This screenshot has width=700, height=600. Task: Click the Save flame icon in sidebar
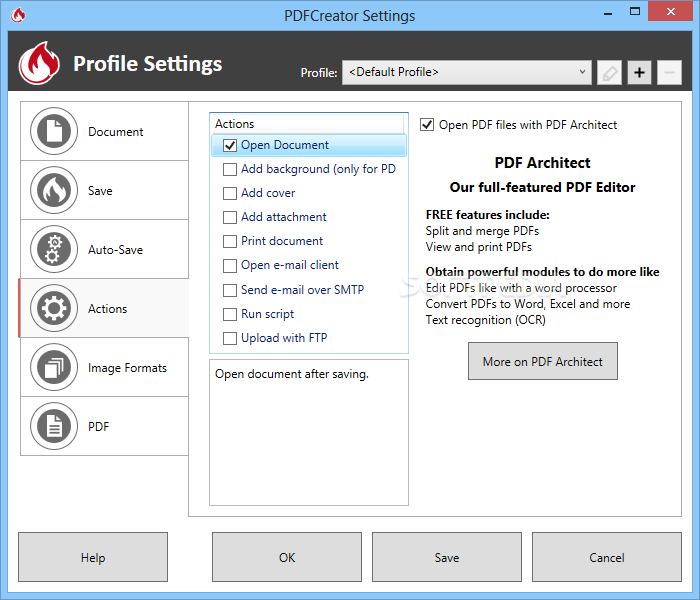(54, 190)
